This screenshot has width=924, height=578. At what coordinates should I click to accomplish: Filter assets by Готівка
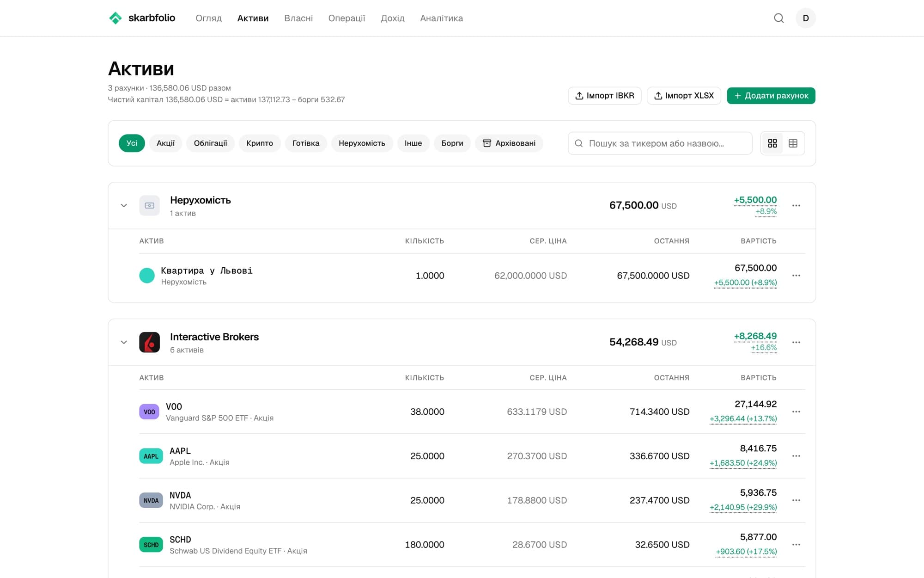[x=306, y=143]
